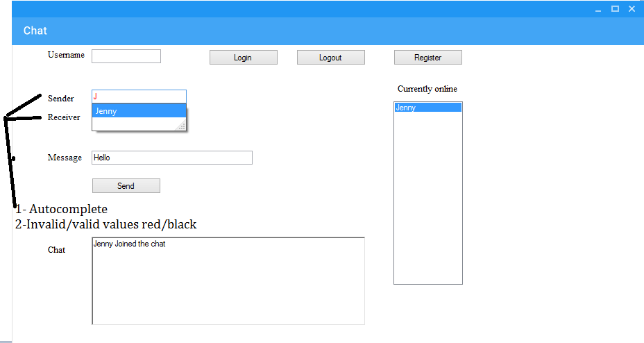Click the Currently online heading
644x343 pixels.
(427, 89)
